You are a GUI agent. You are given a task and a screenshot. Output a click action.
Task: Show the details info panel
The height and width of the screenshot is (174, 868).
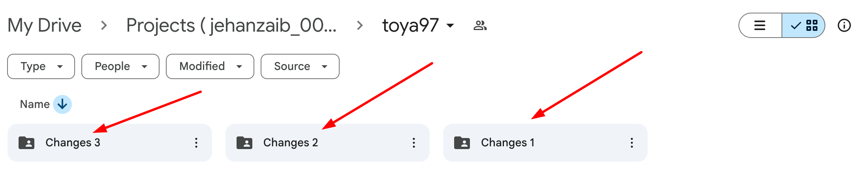click(844, 26)
